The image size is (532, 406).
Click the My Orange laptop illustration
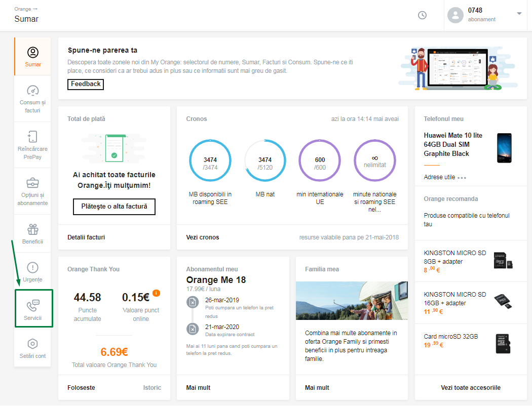(x=458, y=69)
